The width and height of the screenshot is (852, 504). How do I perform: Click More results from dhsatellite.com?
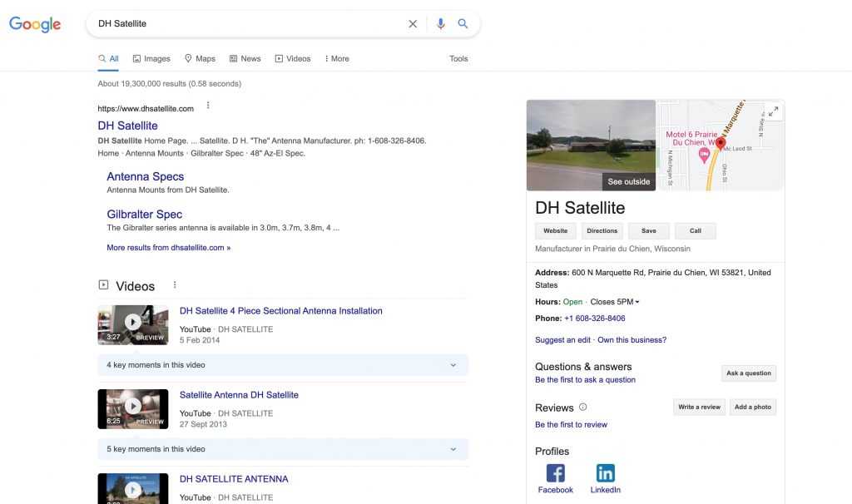click(168, 248)
